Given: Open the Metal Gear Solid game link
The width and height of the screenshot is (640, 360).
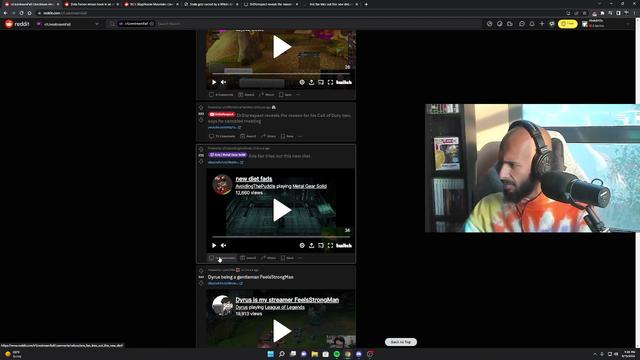Looking at the screenshot, I should (x=309, y=186).
